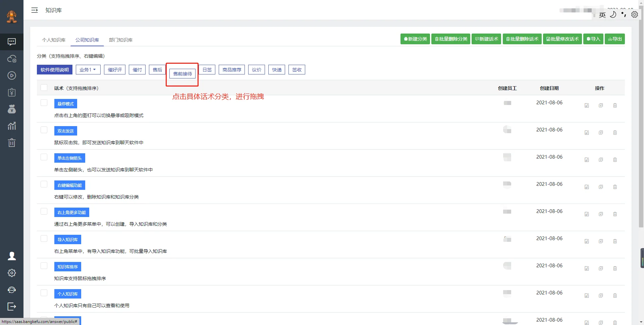This screenshot has height=325, width=644.
Task: Check the 双击发送 row checkbox
Action: pyautogui.click(x=44, y=130)
